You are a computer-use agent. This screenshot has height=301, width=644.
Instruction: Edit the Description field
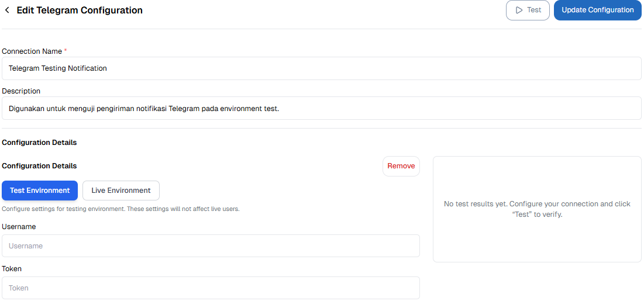tap(322, 108)
